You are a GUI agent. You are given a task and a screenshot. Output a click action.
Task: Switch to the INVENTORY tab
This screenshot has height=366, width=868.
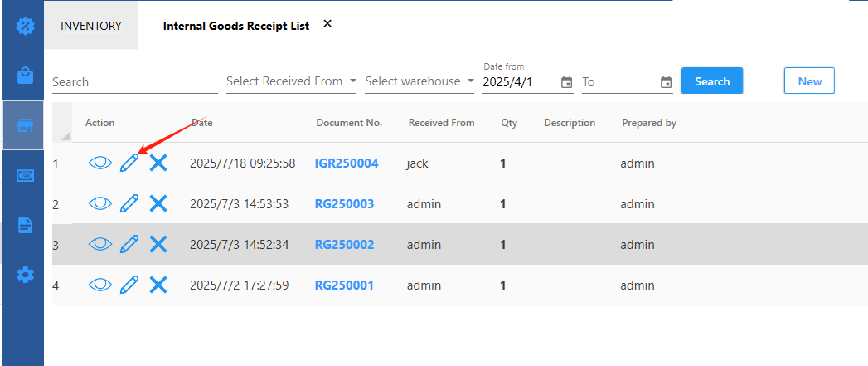pyautogui.click(x=91, y=26)
